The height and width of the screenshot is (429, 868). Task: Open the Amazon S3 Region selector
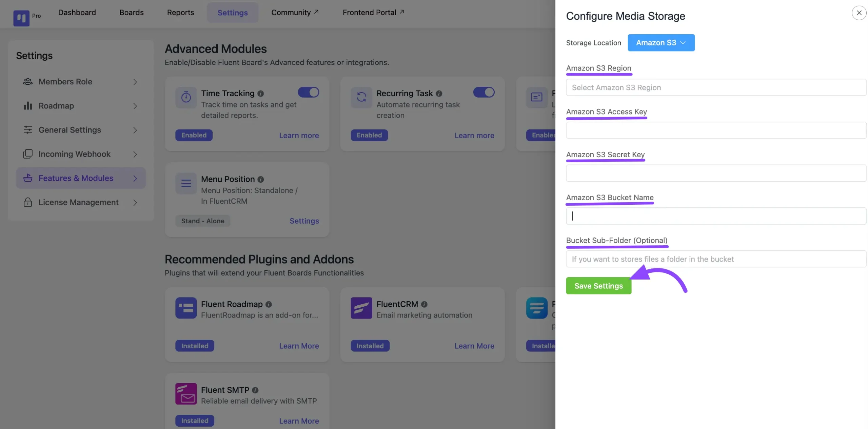pos(715,87)
